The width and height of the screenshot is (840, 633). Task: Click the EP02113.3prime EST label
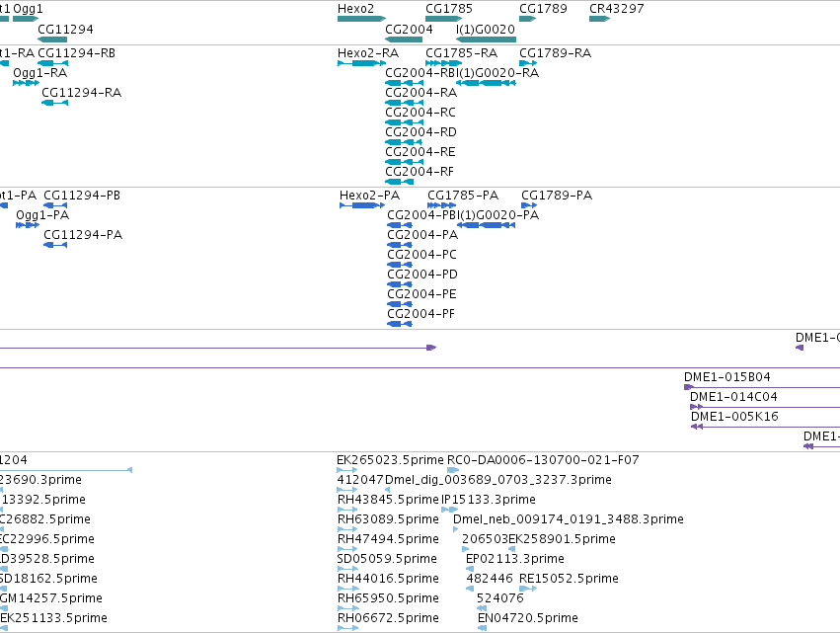click(x=515, y=559)
